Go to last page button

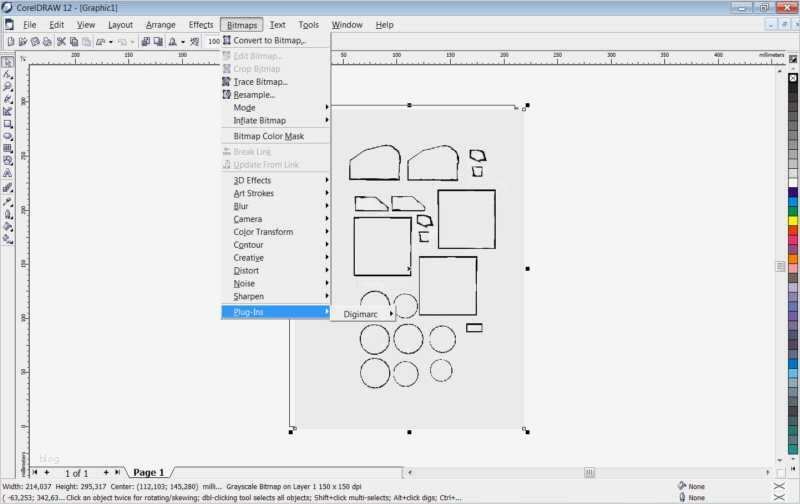click(117, 472)
